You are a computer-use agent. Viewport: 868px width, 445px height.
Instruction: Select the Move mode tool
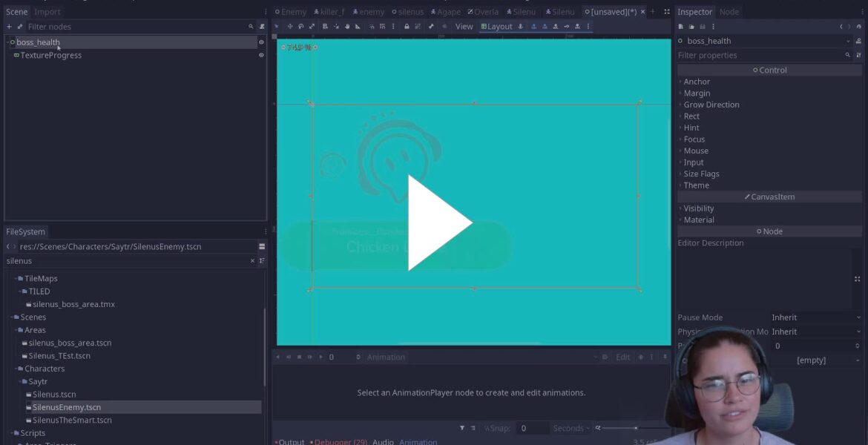pyautogui.click(x=289, y=27)
